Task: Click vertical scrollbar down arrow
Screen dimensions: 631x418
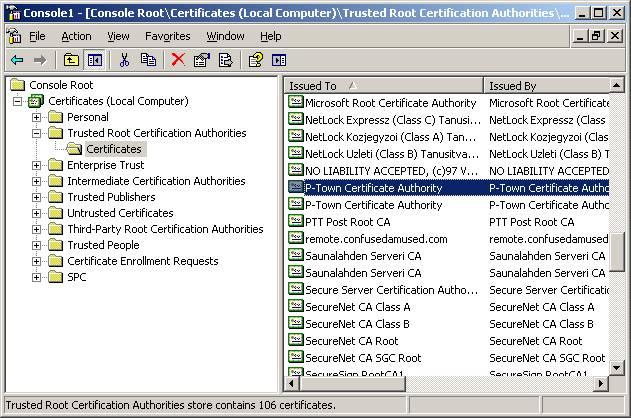Action: (x=617, y=367)
